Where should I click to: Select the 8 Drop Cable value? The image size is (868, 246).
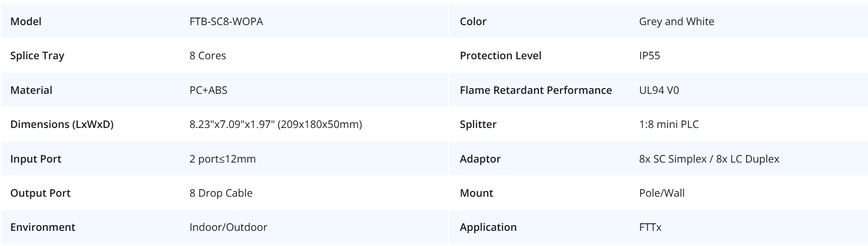[x=221, y=193]
